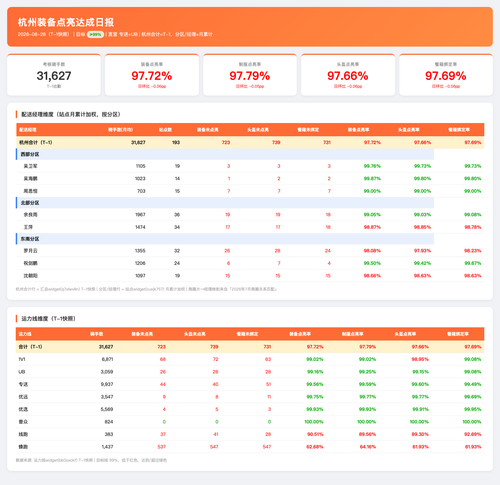Select the 31,627 rider count summary card
The width and height of the screenshot is (500, 485).
point(54,75)
